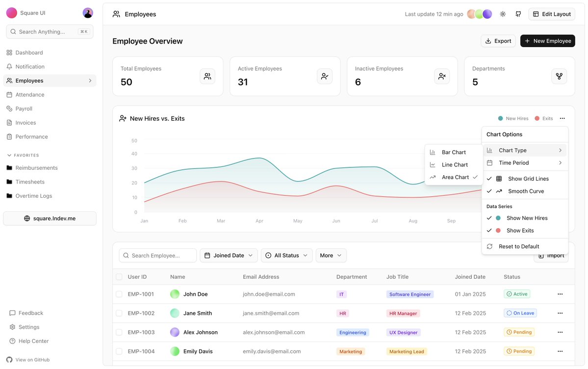Toggle Show New Hires series

525,218
